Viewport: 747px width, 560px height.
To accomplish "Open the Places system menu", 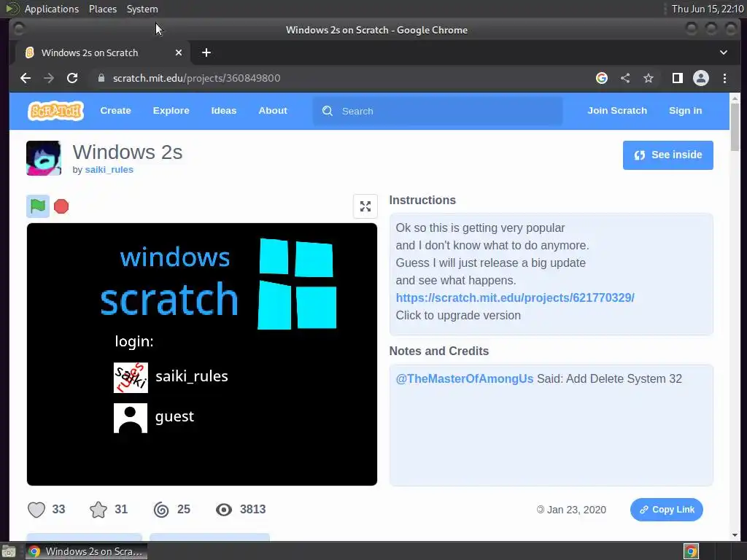I will pyautogui.click(x=102, y=9).
